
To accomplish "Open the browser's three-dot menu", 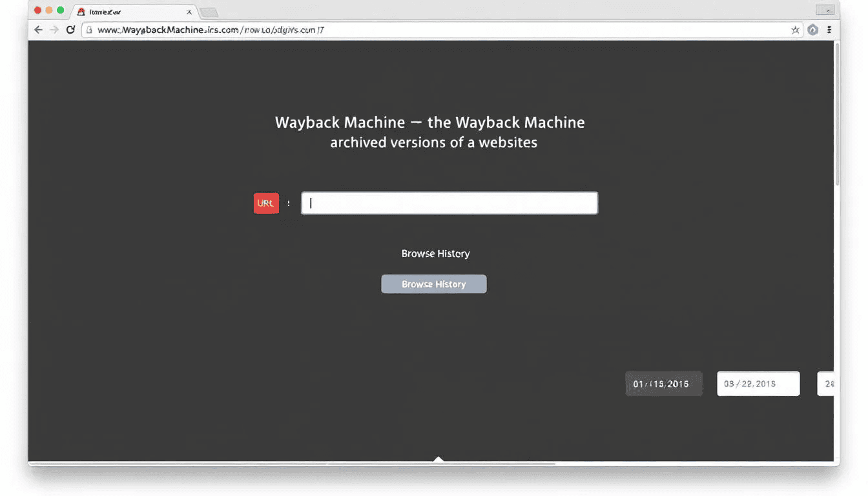I will (x=830, y=30).
